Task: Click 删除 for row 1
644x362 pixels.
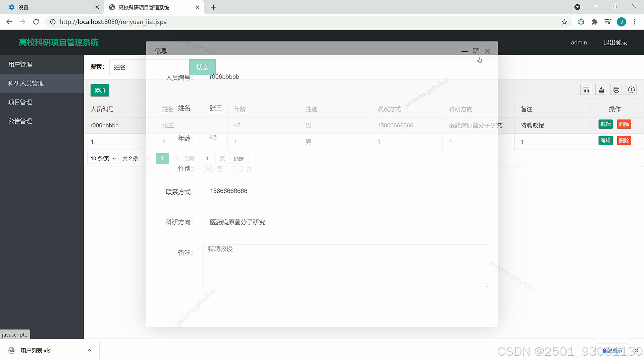Action: [x=624, y=140]
